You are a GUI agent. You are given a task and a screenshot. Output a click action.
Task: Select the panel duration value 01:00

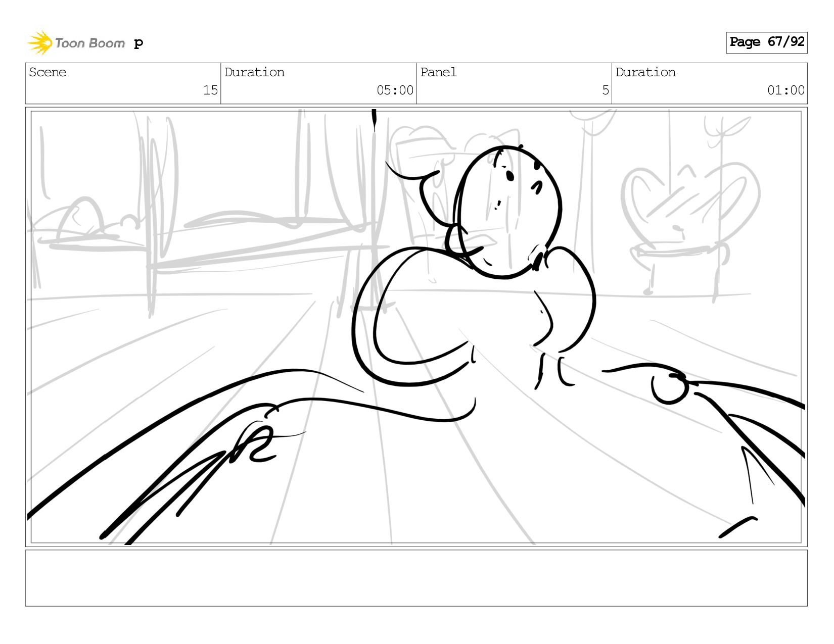(785, 90)
